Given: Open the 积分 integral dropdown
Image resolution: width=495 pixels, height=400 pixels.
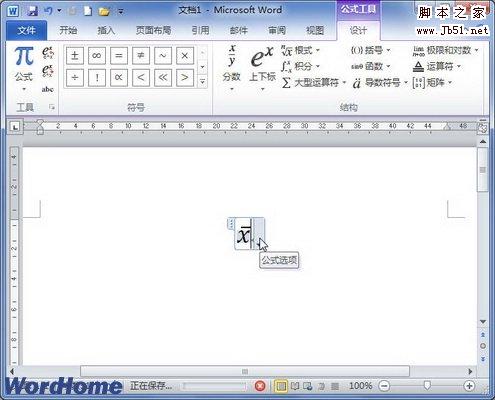Looking at the screenshot, I should [300, 66].
